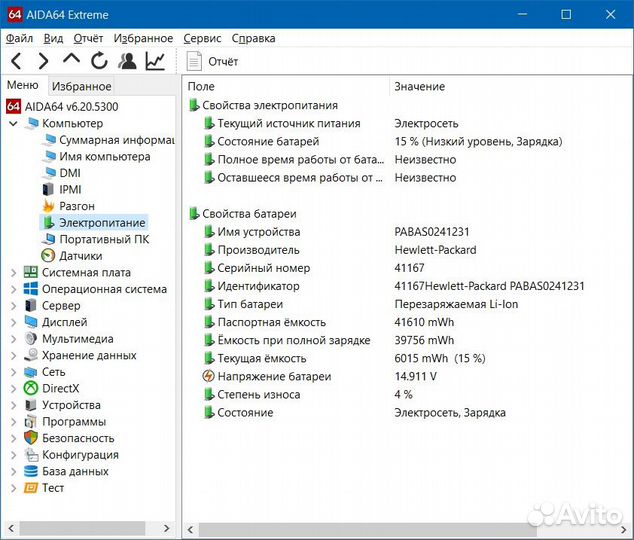Click the disk icon of Хранение данных
634x540 pixels.
pyautogui.click(x=31, y=355)
